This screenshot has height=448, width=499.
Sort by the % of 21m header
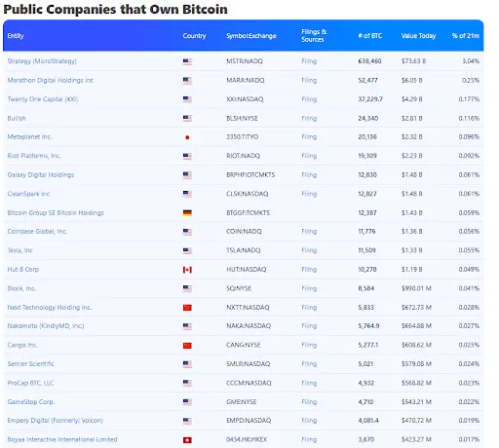(x=466, y=36)
